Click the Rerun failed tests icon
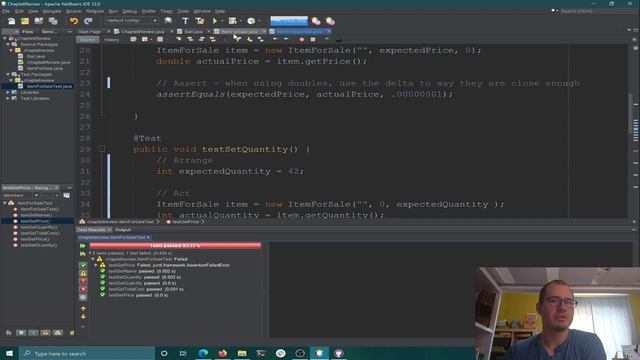 click(x=83, y=254)
